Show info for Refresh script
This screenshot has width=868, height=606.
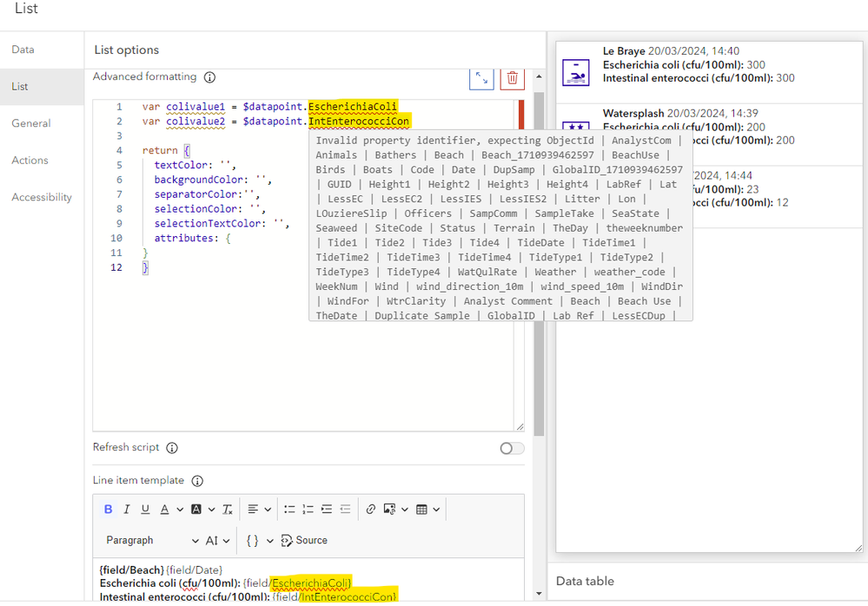tap(172, 448)
